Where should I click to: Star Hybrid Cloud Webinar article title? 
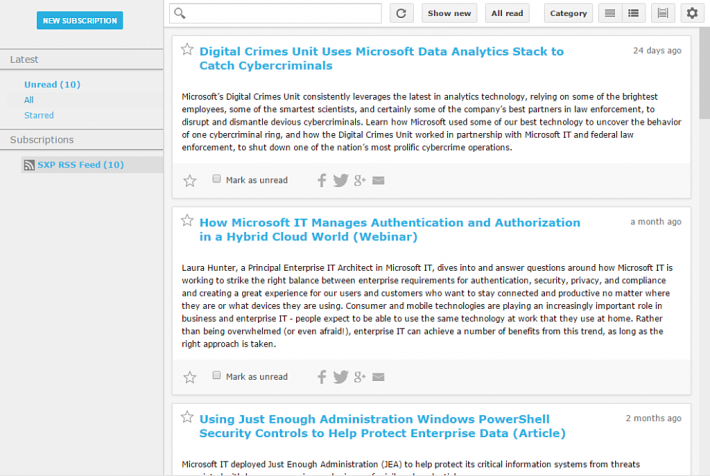click(187, 221)
